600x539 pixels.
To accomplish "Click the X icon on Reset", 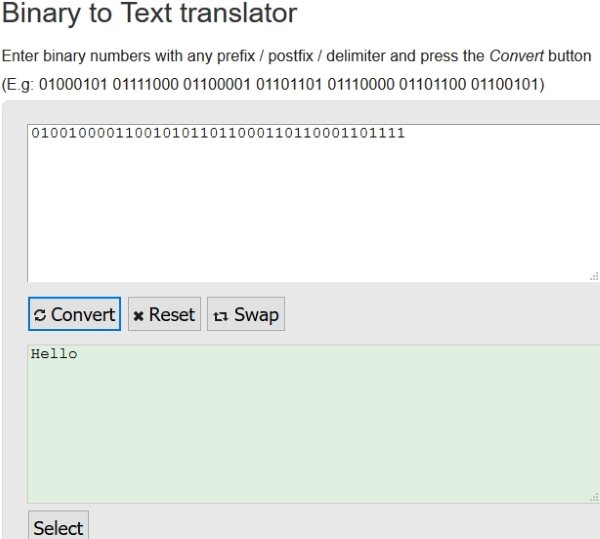I will coord(139,315).
